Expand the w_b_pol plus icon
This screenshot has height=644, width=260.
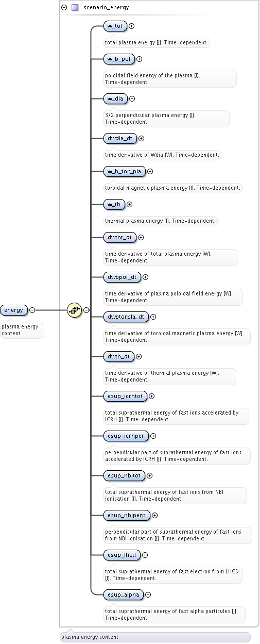(x=139, y=59)
